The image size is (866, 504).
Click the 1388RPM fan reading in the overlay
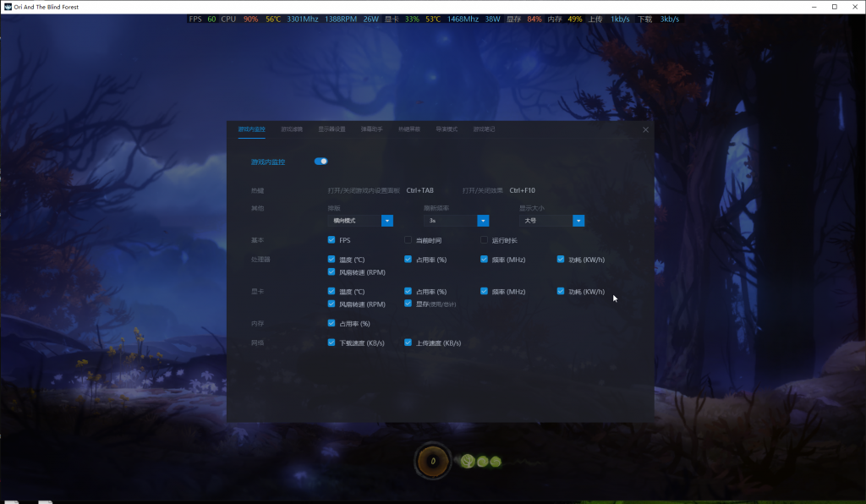[341, 19]
